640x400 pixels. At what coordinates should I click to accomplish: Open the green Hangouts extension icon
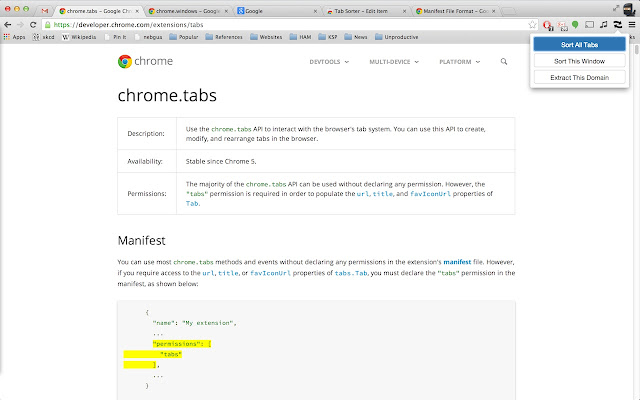pyautogui.click(x=575, y=25)
